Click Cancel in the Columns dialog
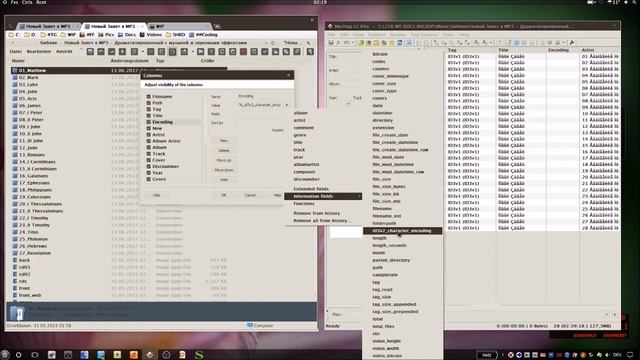Screen dimensions: 640x360 coord(250,196)
